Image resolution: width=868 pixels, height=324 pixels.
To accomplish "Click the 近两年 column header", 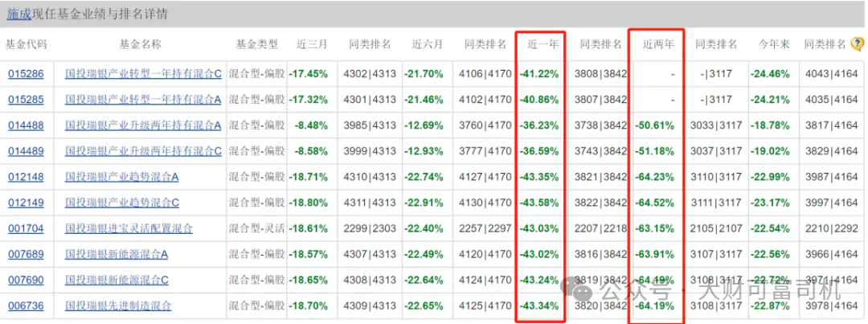I will [x=658, y=45].
